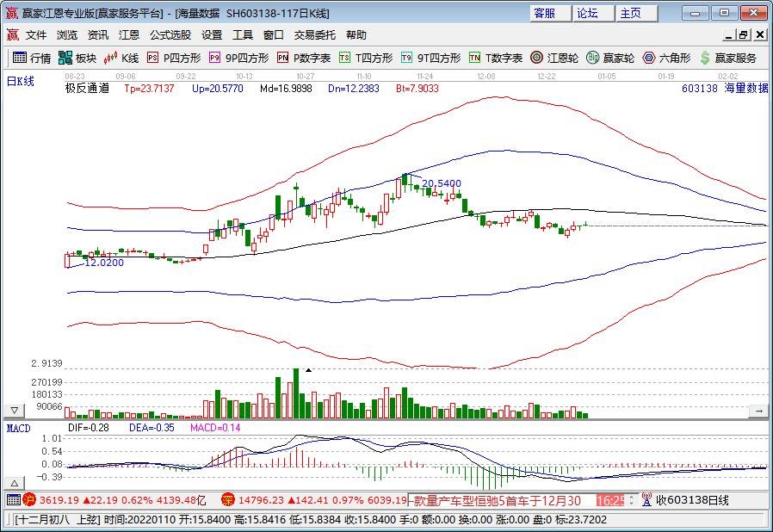
Task: Open 赢家服务 dollar icon
Action: click(x=728, y=59)
